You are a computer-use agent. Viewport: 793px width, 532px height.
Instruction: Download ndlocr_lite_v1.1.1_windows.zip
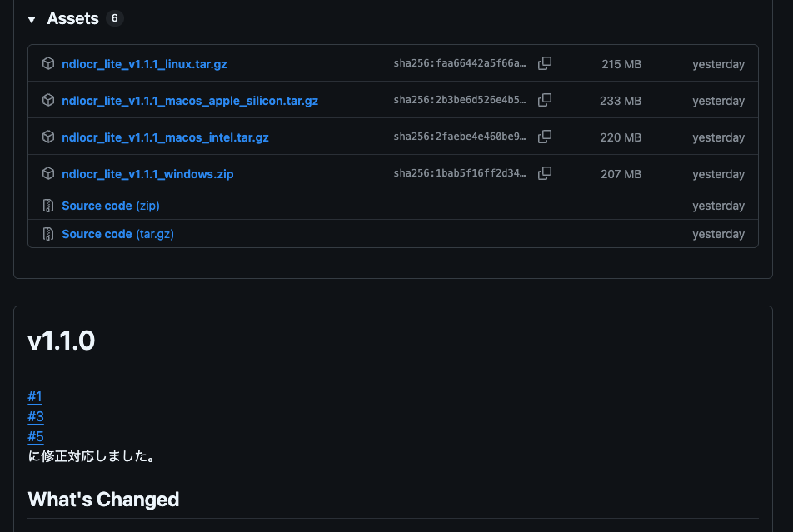[153, 174]
